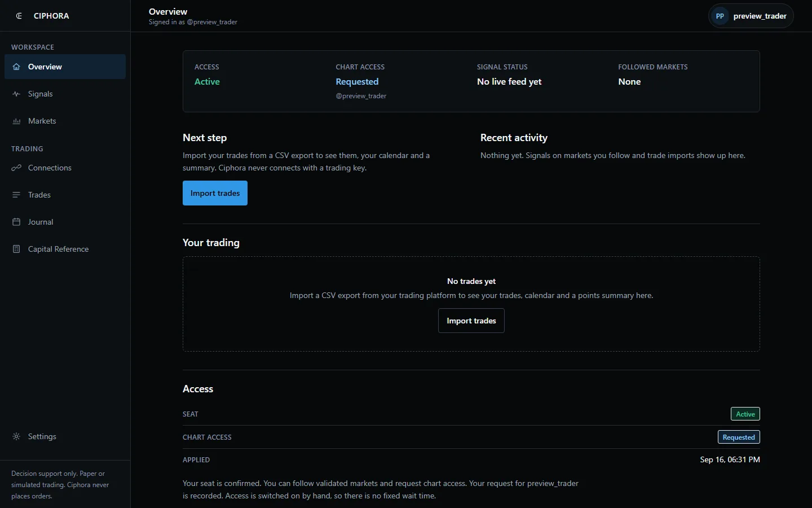Click the Requested chart access badge
The image size is (812, 508).
coord(739,437)
